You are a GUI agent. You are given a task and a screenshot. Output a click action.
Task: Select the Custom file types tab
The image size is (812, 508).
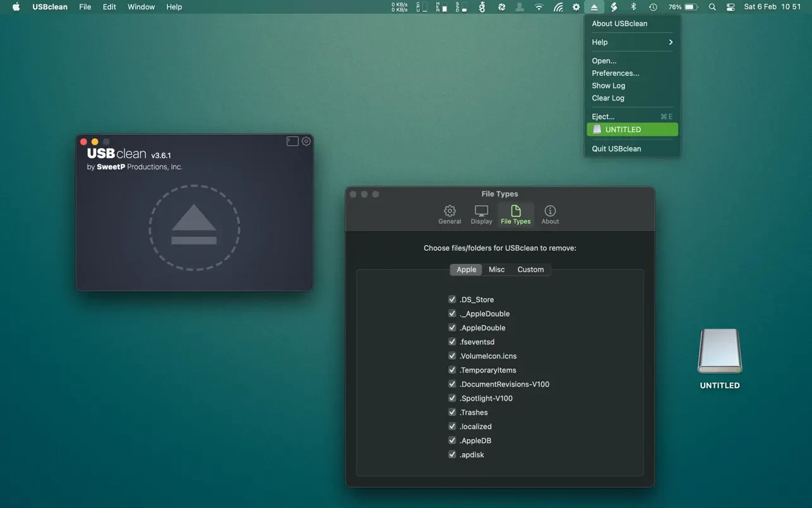point(530,269)
